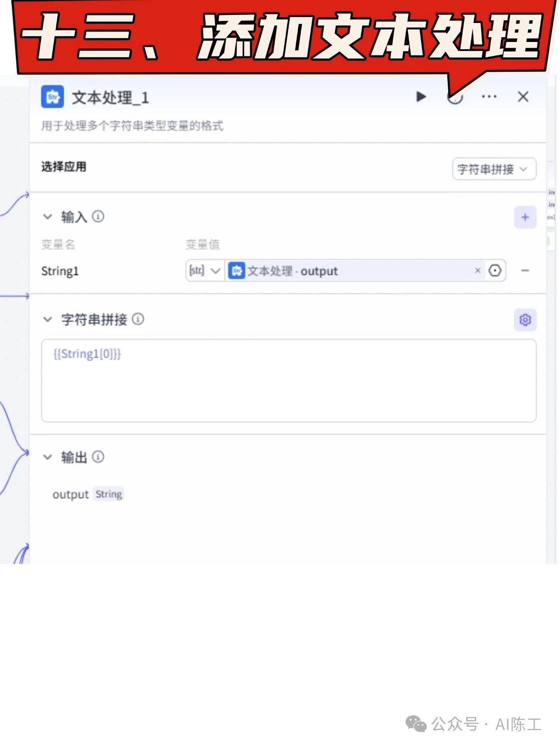Click the 文本处理 - output value field
560x747 pixels.
tap(355, 271)
